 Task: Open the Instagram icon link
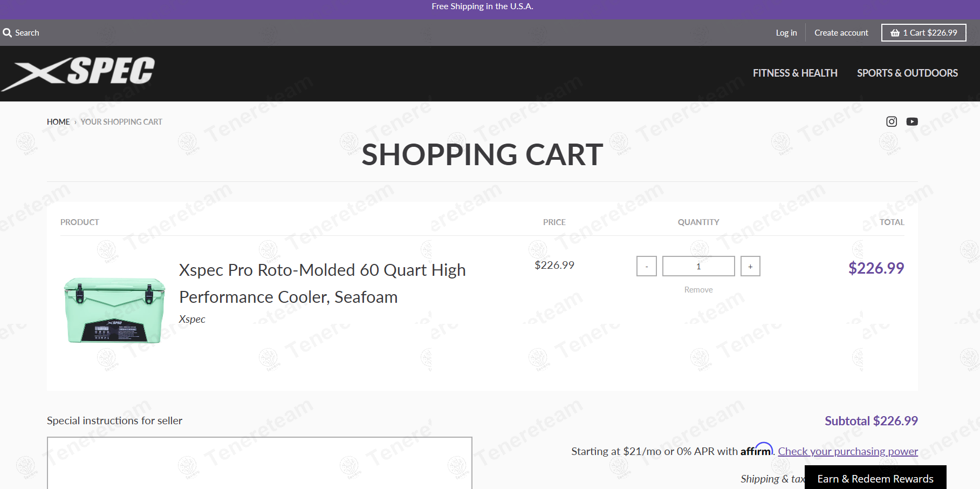click(892, 121)
